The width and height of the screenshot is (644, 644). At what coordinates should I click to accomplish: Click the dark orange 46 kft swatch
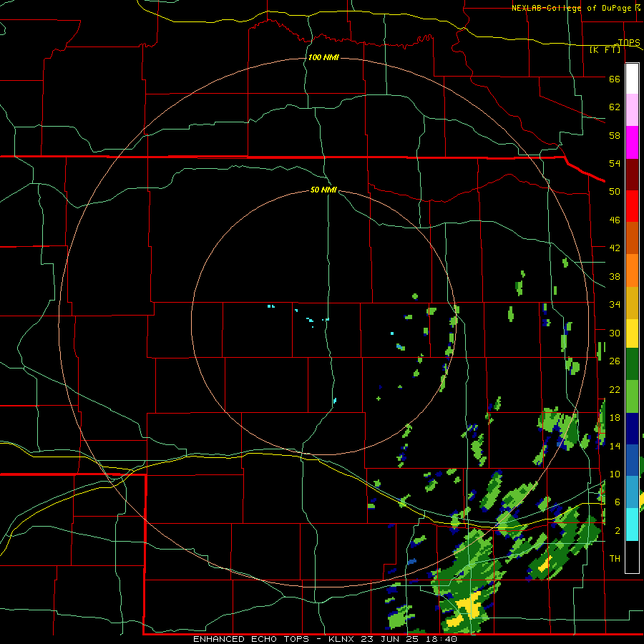[632, 238]
